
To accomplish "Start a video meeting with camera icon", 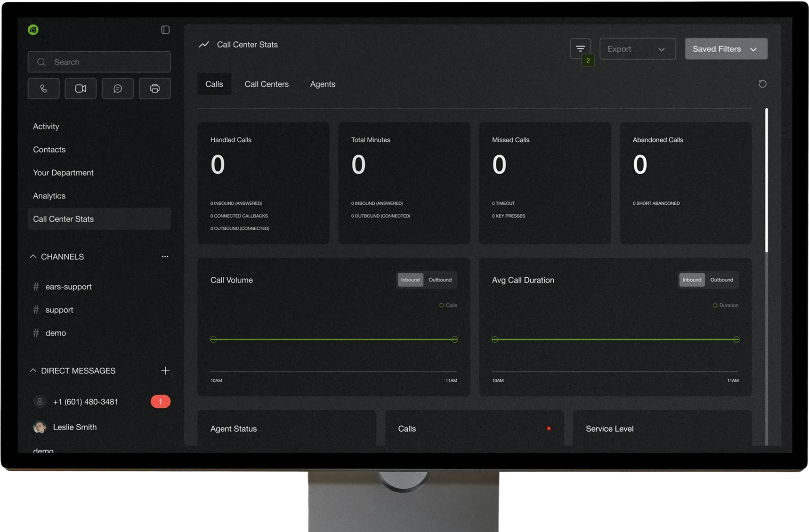I will click(81, 89).
